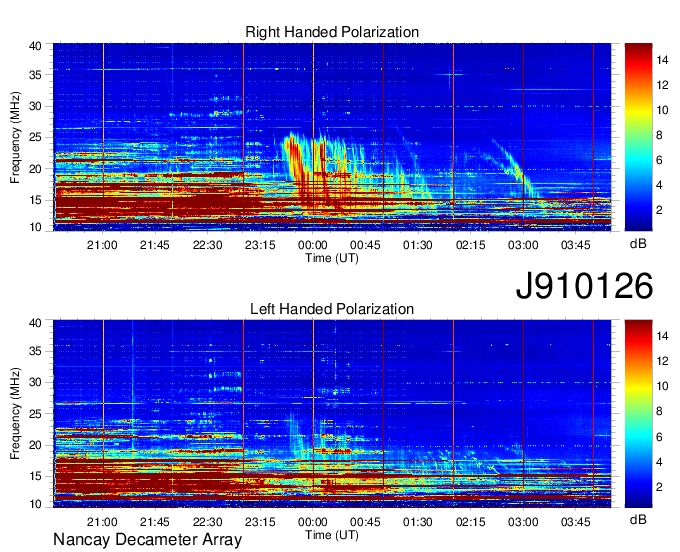Click the 03:45 tick label under the Right Handed plot
The image size is (680, 552).
click(576, 245)
